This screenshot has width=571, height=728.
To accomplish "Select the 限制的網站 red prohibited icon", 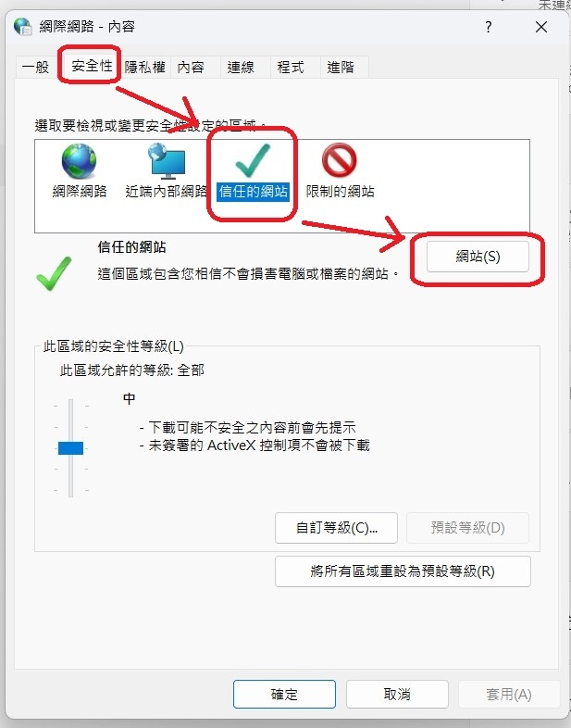I will click(339, 160).
